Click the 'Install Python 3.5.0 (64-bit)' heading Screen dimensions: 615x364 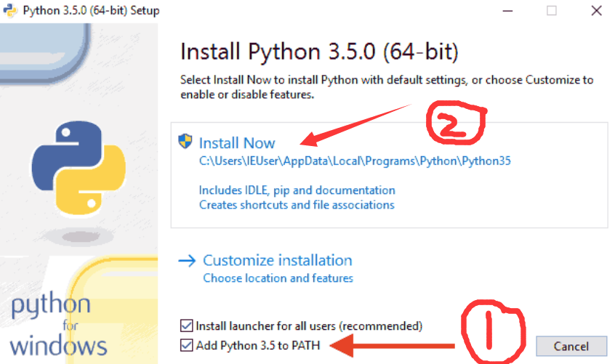[x=319, y=52]
